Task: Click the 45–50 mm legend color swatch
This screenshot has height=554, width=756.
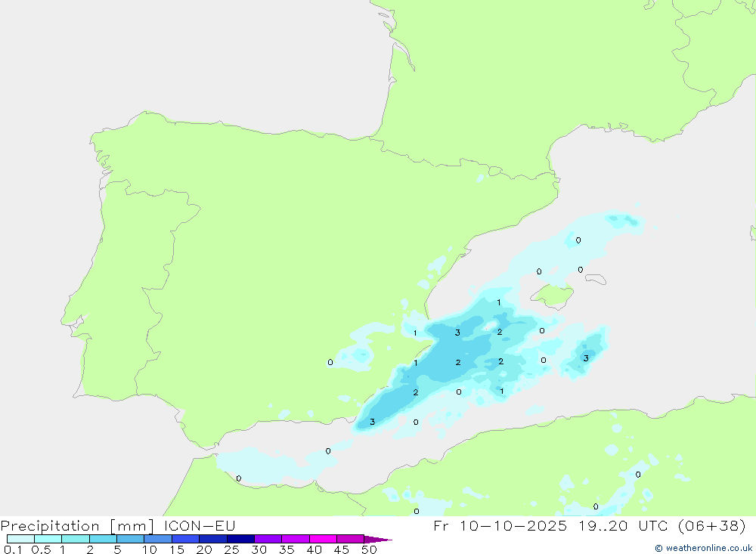Action: (x=351, y=539)
